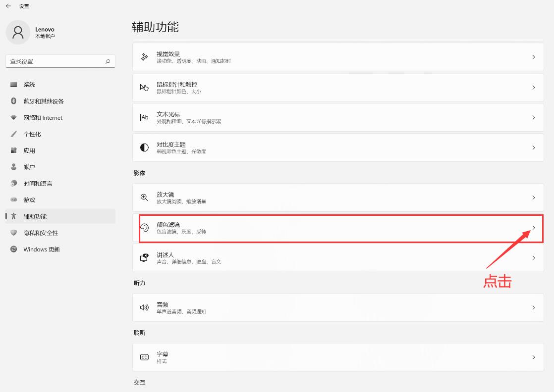554x392 pixels.
Task: Click the back arrow in title bar
Action: point(8,6)
